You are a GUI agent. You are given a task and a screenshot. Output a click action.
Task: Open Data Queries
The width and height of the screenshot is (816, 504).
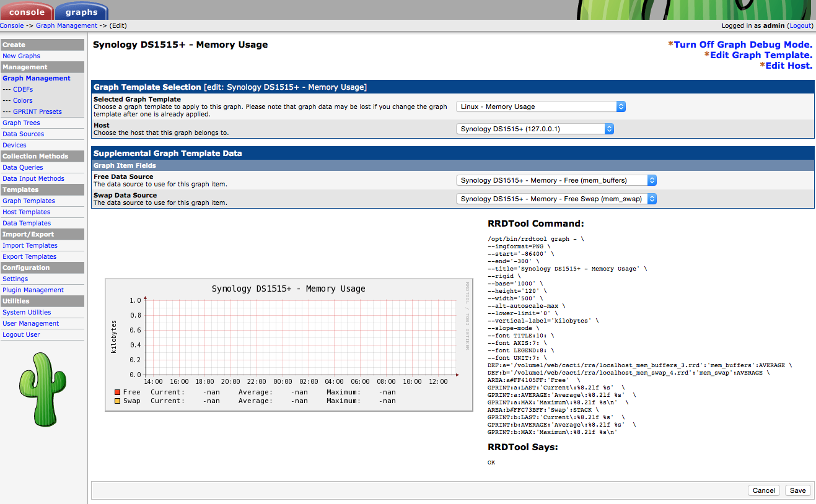pos(23,167)
